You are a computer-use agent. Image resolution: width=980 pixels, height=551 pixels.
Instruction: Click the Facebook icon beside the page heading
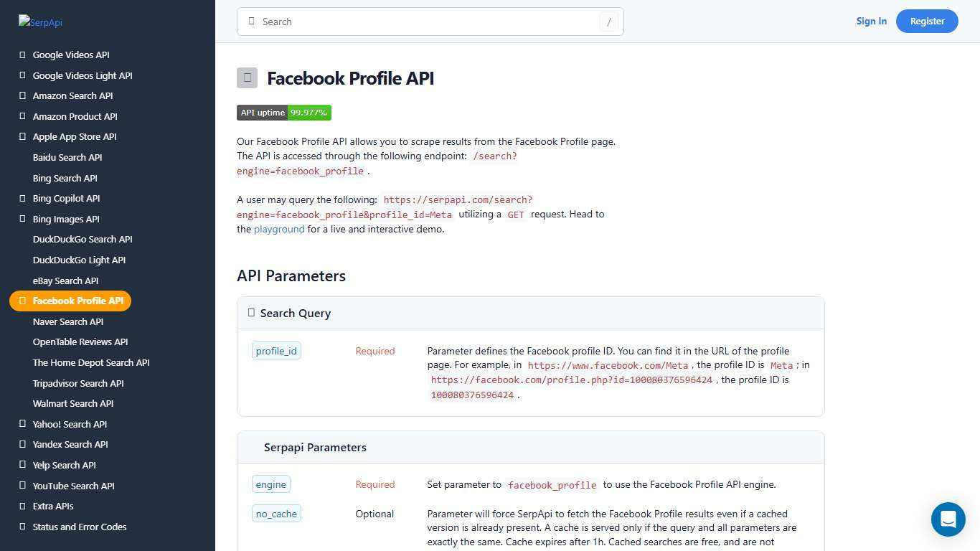click(247, 77)
